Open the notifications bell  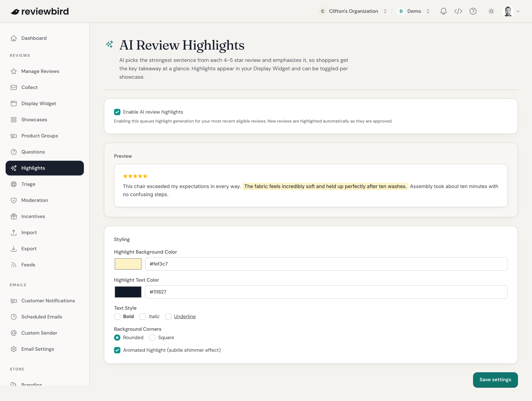click(x=443, y=11)
